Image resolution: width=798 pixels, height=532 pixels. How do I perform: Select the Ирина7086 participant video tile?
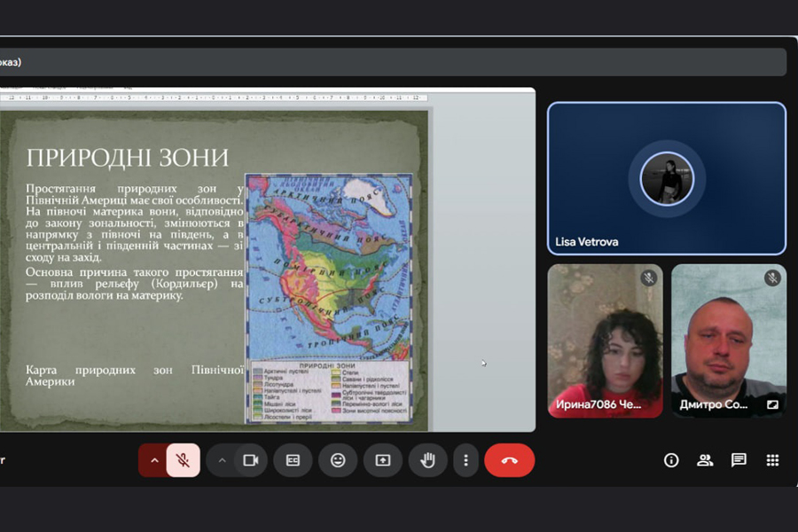(605, 341)
